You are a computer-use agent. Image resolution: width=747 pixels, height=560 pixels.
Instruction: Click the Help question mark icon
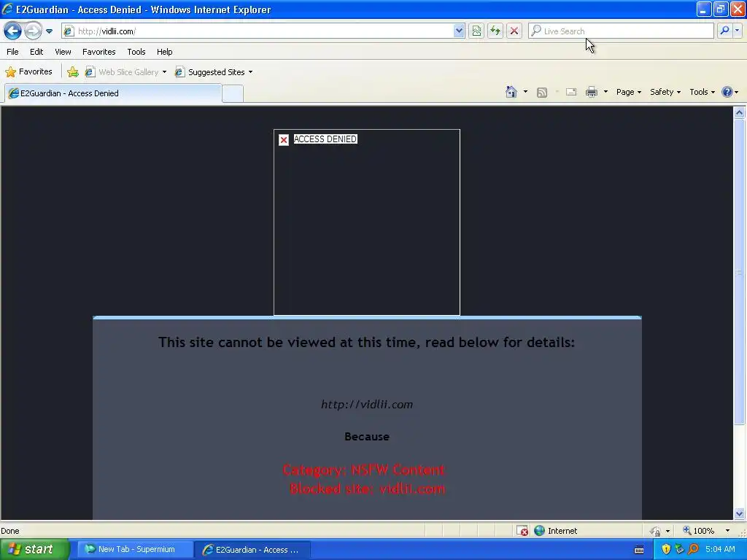click(x=727, y=92)
